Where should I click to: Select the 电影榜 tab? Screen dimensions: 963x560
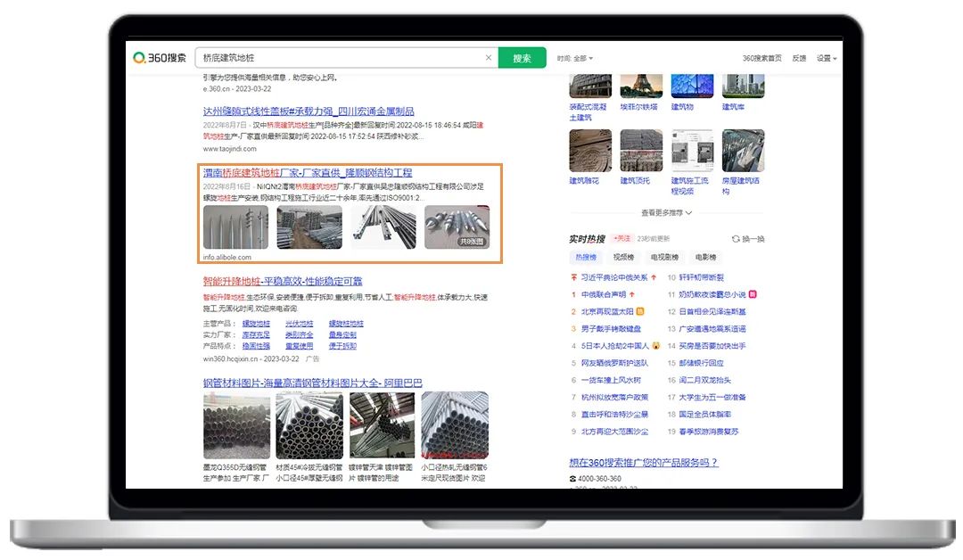705,258
